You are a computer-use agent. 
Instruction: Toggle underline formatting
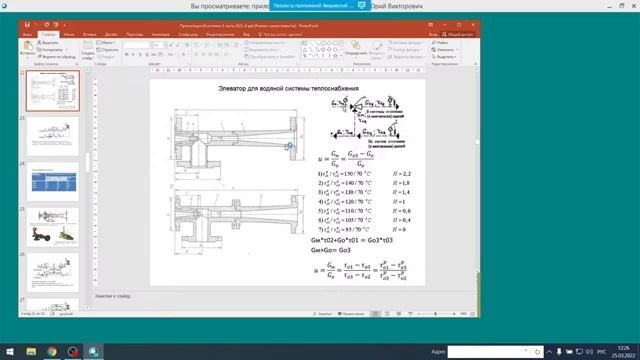pos(140,54)
